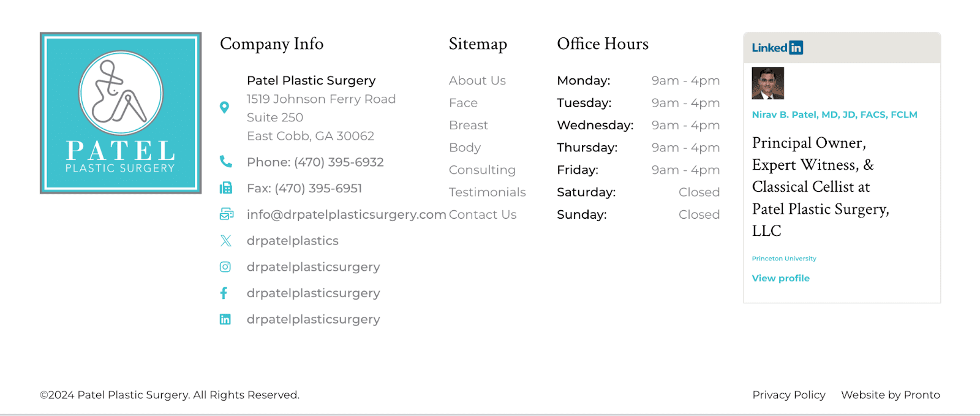
Task: Open the LinkedIn icon beside drpatelplasticsurgery
Action: pos(225,320)
